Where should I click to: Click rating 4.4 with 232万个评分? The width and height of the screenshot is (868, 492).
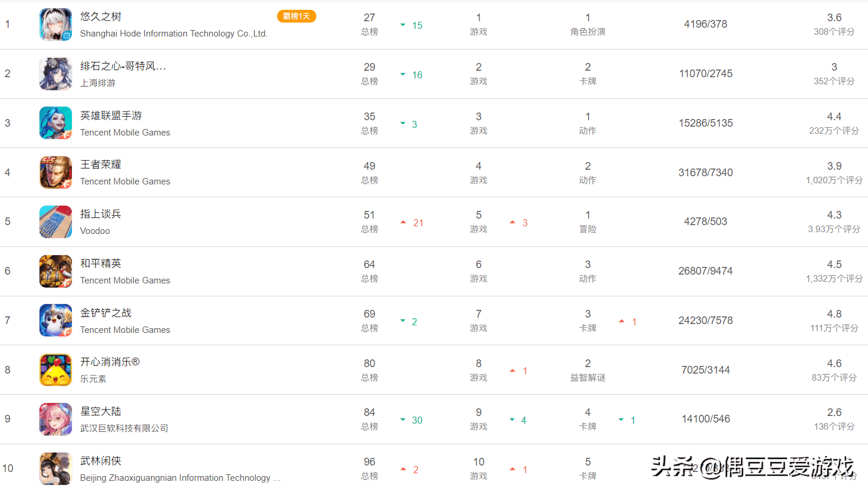point(834,123)
